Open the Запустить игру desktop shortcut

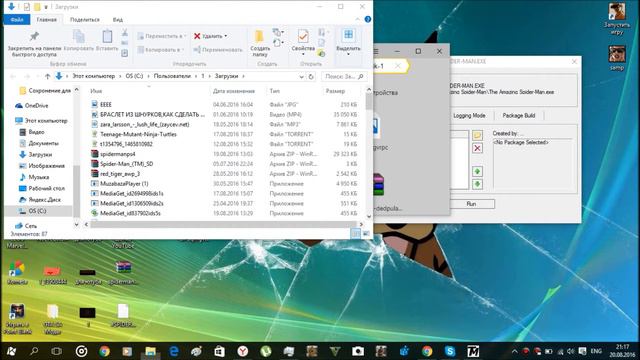tap(617, 19)
